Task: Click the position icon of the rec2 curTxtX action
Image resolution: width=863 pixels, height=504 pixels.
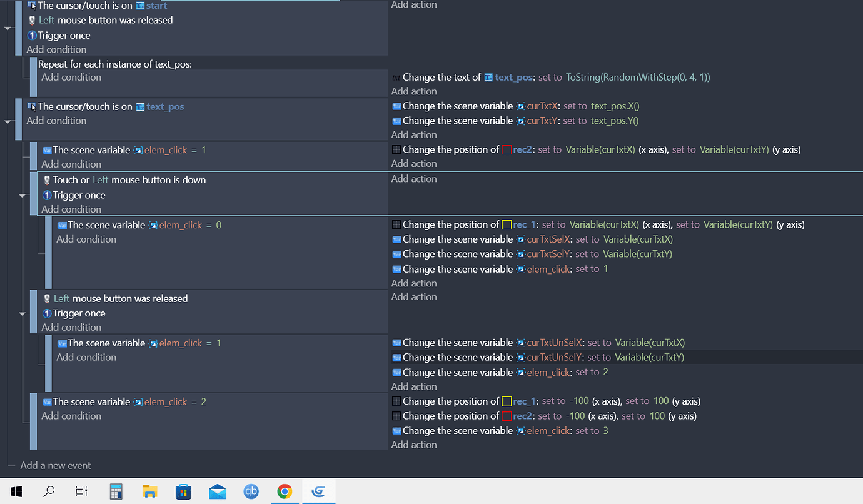Action: [x=396, y=150]
